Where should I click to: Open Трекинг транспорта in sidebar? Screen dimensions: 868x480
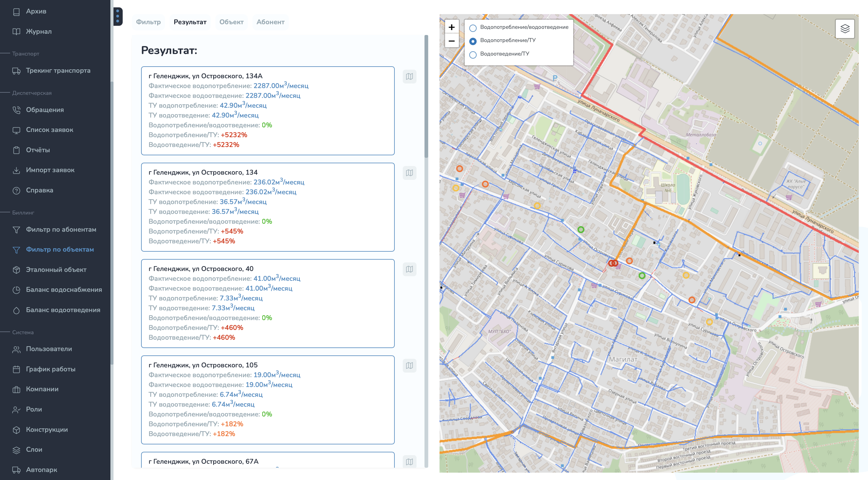[58, 71]
